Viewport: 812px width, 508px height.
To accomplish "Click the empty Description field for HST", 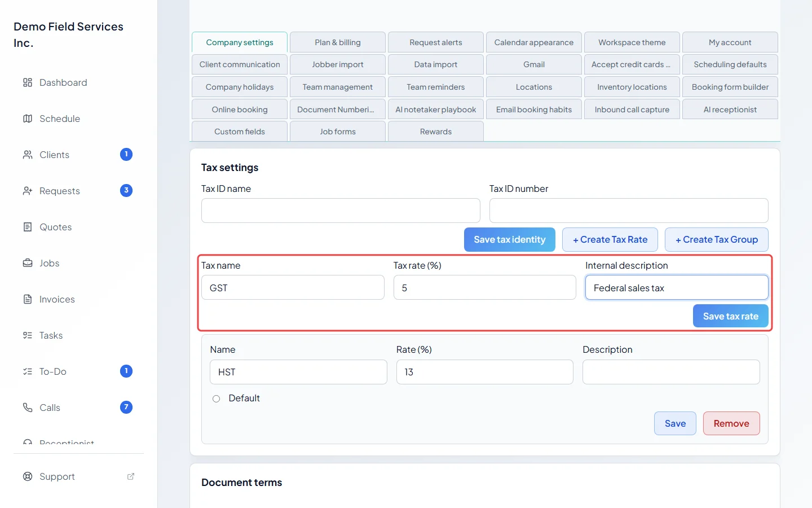I will point(671,372).
